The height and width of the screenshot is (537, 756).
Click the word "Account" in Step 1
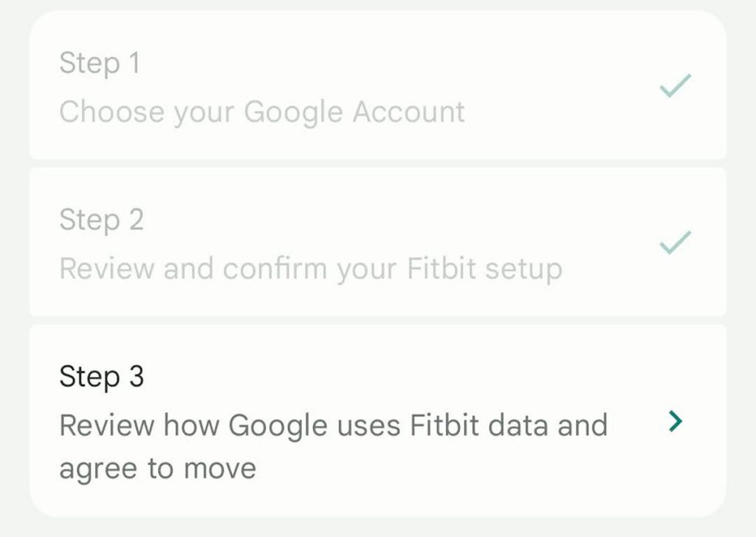[408, 112]
